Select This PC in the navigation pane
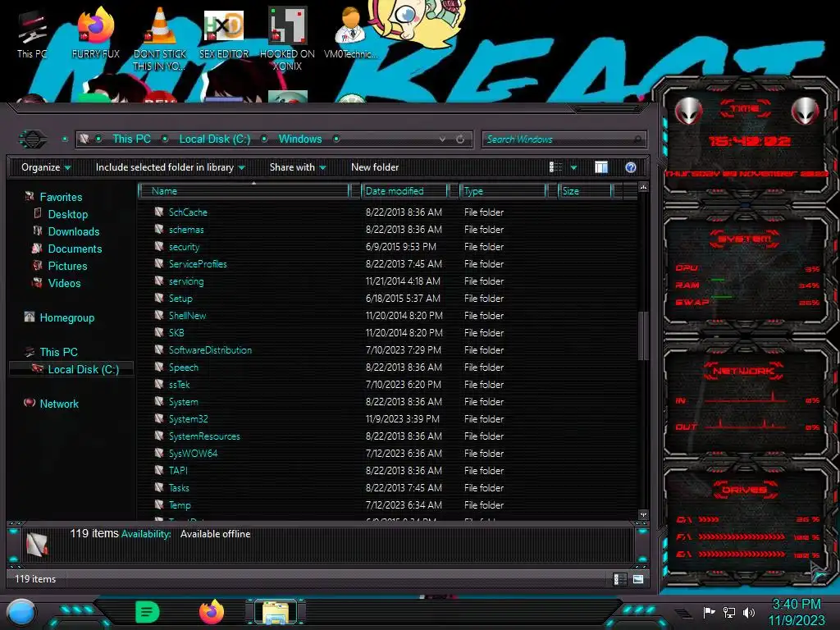This screenshot has width=840, height=630. 58,352
